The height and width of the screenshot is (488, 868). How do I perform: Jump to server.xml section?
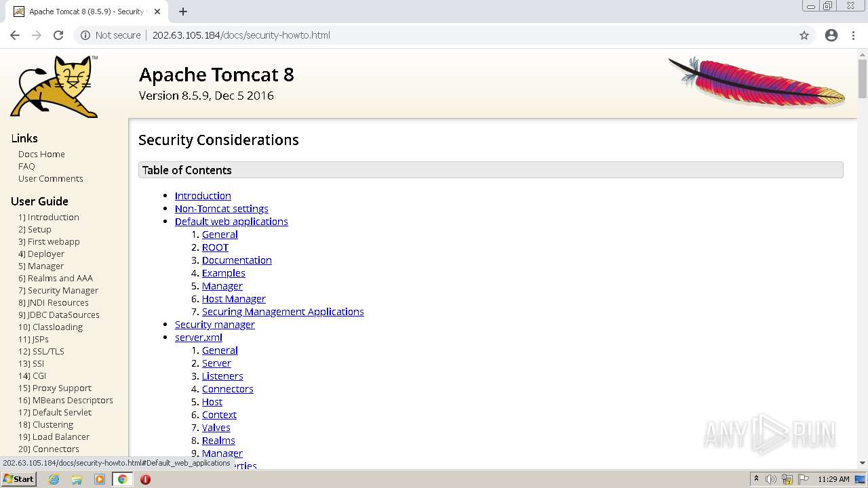pyautogui.click(x=199, y=337)
